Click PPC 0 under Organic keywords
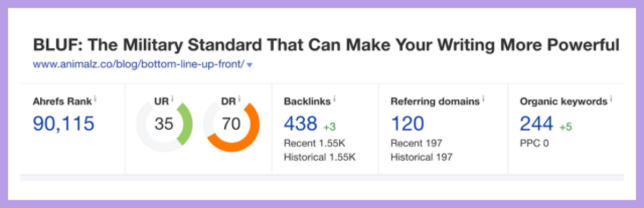 point(535,144)
